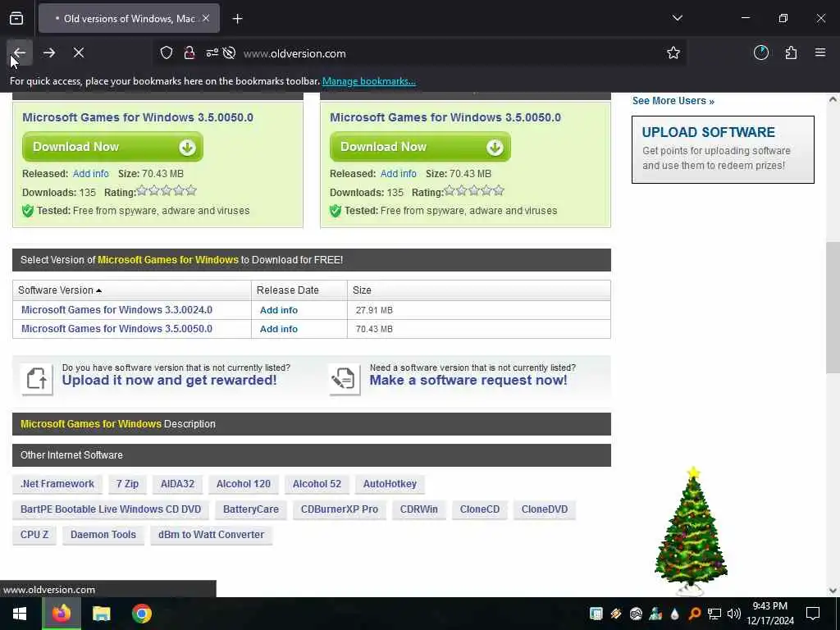
Task: Open BatteryCare software tag
Action: pos(251,509)
